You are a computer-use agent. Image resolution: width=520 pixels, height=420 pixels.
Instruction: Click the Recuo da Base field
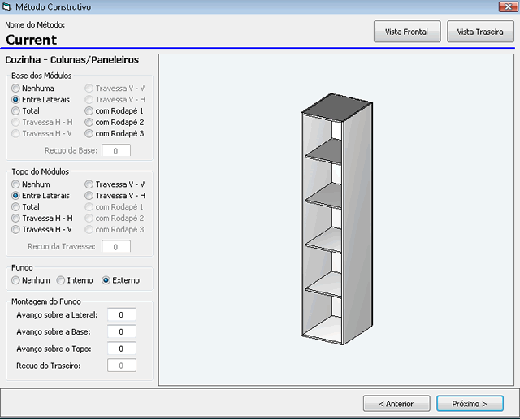point(116,151)
